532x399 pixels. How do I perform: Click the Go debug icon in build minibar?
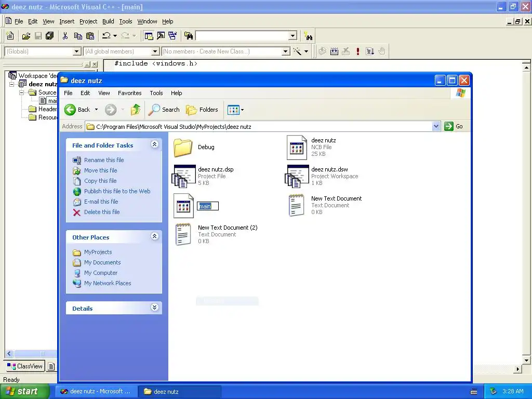(370, 51)
